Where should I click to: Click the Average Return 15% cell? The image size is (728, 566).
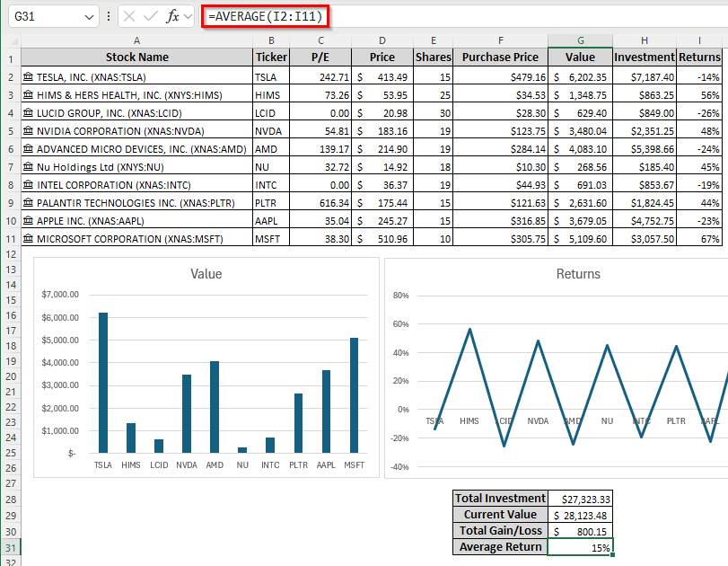[x=580, y=546]
